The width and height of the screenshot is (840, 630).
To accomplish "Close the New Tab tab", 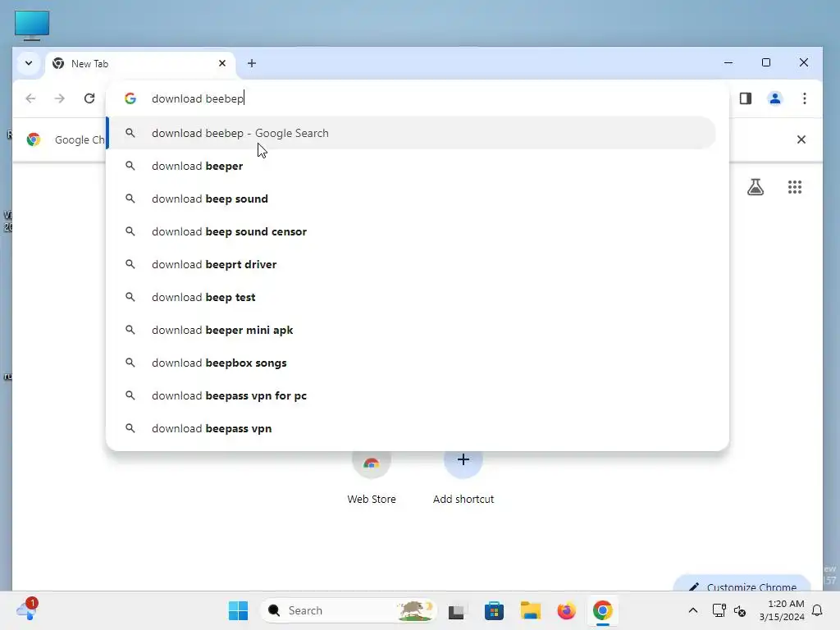I will pyautogui.click(x=222, y=63).
